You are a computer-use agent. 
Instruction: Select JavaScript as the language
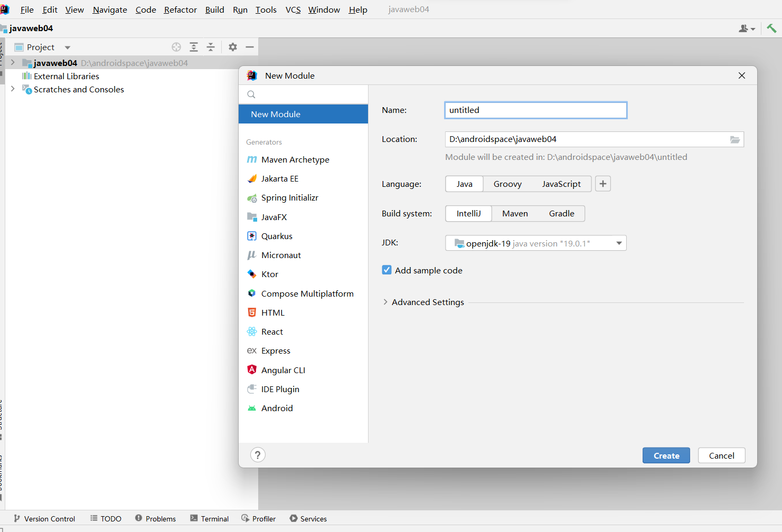pos(561,184)
